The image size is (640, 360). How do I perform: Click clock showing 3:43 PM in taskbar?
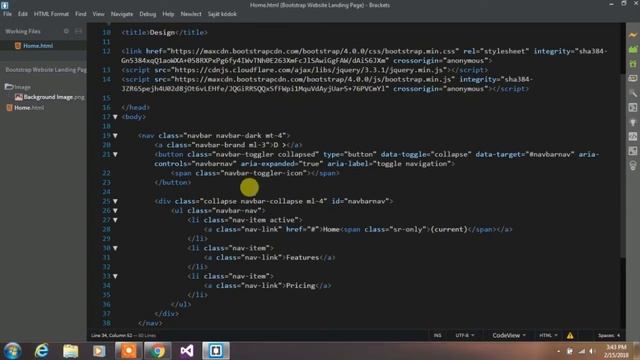616,347
